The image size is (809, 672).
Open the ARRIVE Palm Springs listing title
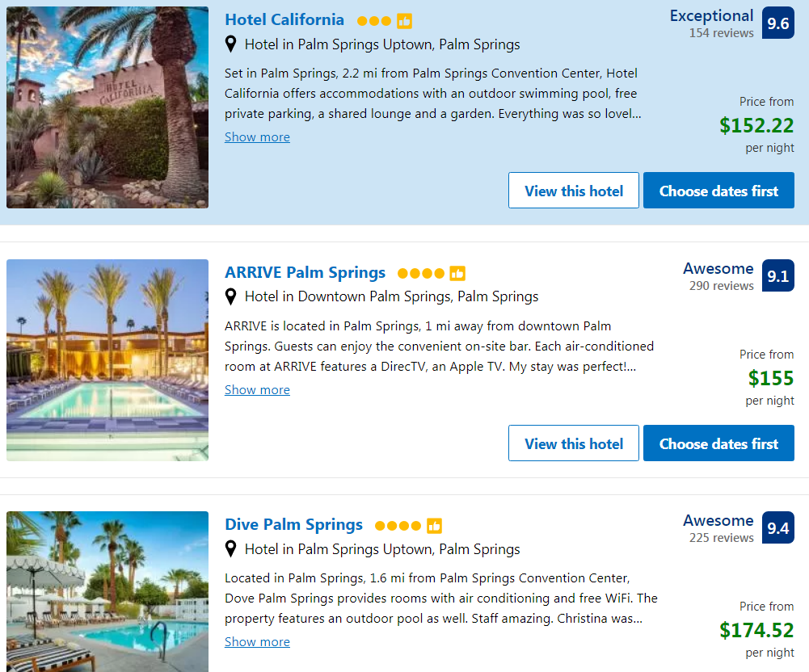(x=305, y=272)
